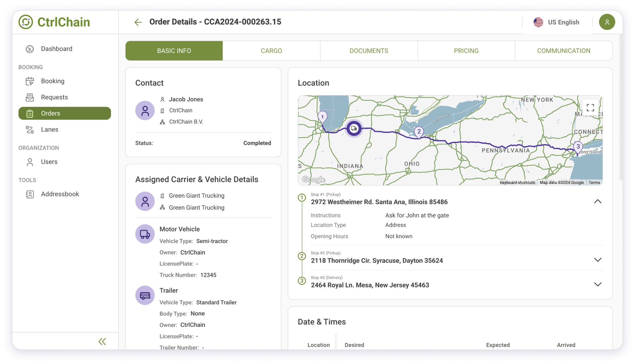Open Requests from the sidebar
635x364 pixels.
click(x=54, y=97)
